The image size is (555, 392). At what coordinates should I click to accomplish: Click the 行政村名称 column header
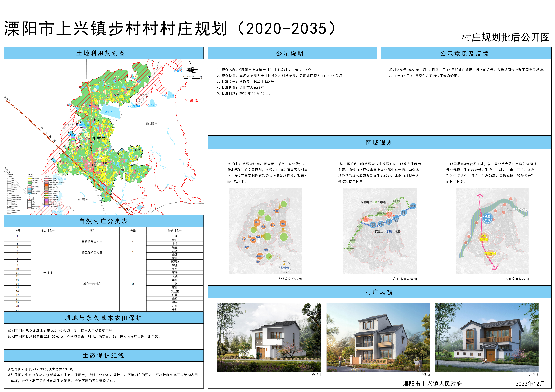pyautogui.click(x=48, y=231)
